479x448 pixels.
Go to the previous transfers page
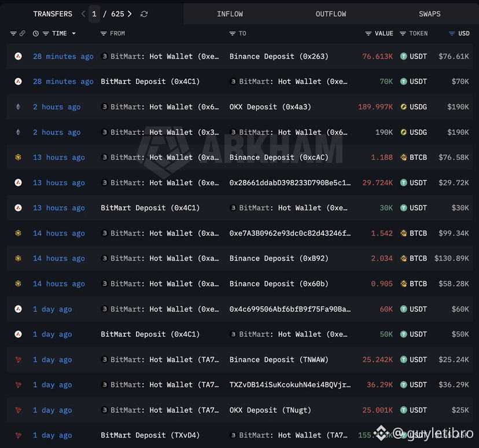[83, 14]
